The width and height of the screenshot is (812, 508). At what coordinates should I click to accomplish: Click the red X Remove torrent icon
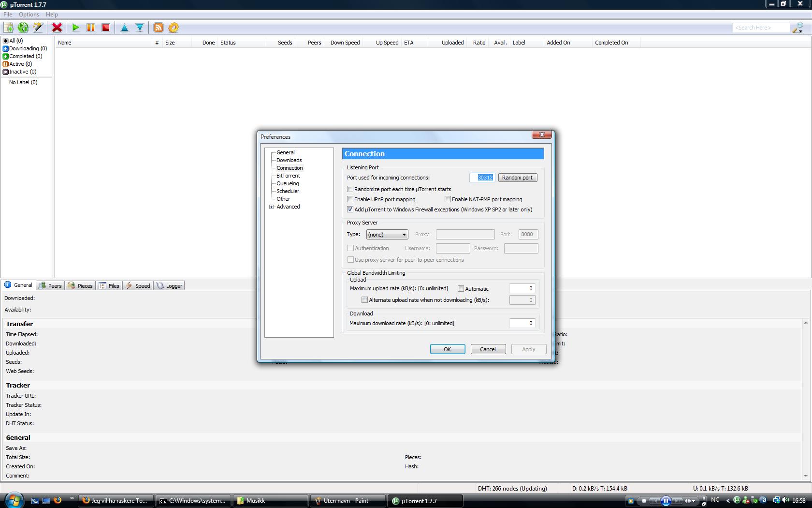(x=57, y=28)
